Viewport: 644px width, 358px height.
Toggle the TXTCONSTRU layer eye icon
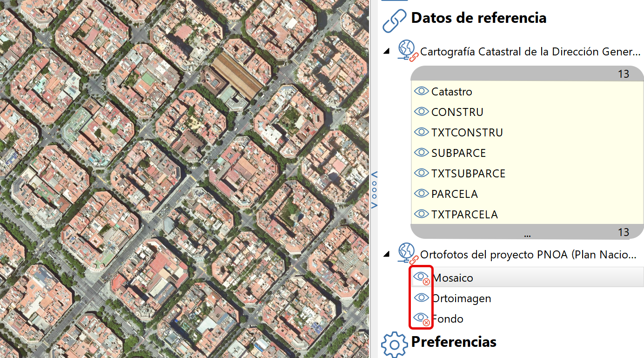422,132
